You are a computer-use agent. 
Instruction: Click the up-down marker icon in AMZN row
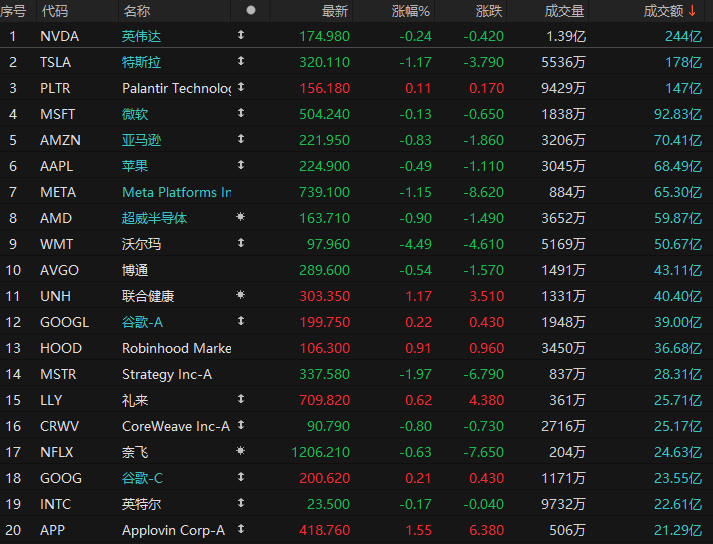tap(241, 138)
